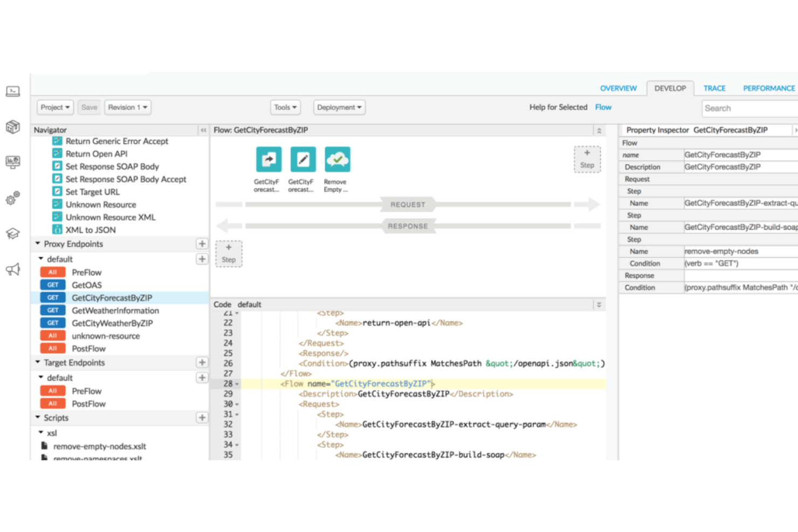Add a step to the request flow
Screen dimensions: 798x532
(x=587, y=159)
